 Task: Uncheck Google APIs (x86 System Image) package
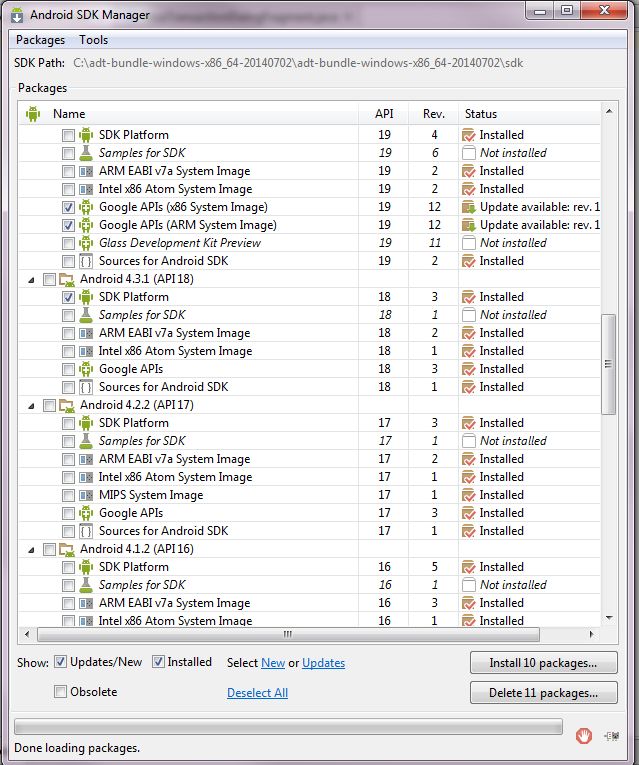[68, 207]
